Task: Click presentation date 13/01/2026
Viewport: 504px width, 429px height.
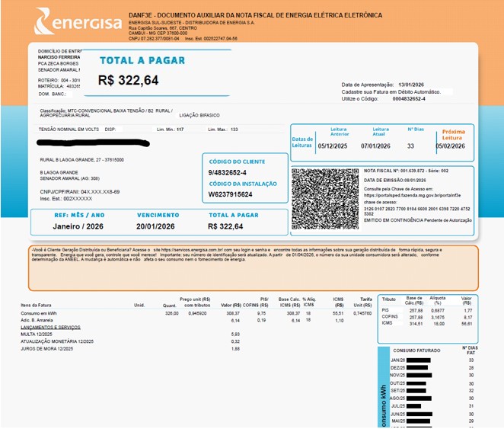Action: pos(415,85)
